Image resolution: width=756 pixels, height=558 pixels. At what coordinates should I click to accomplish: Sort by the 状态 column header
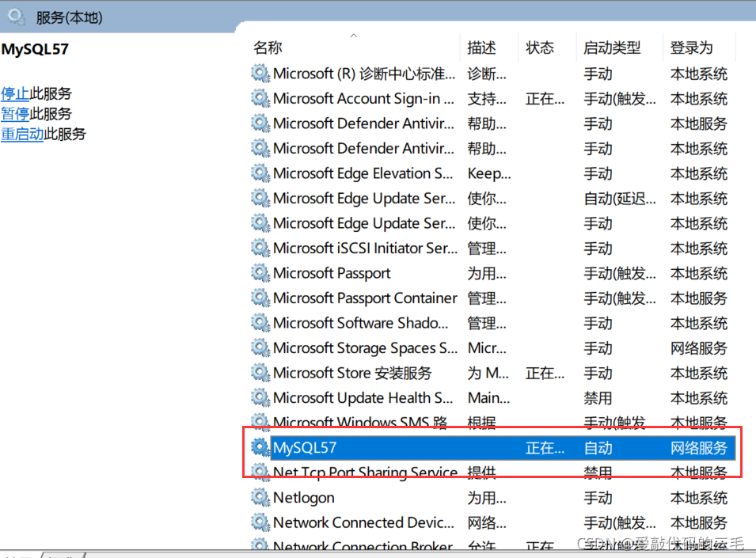pos(540,47)
